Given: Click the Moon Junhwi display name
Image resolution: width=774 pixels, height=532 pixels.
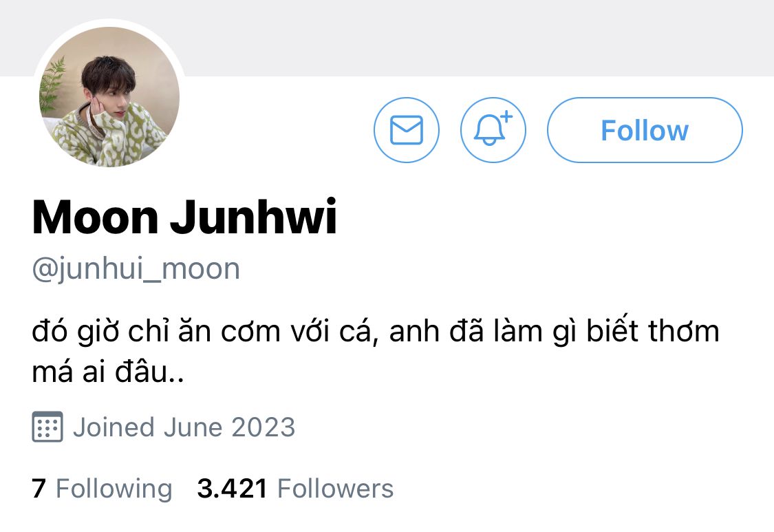Looking at the screenshot, I should point(184,217).
